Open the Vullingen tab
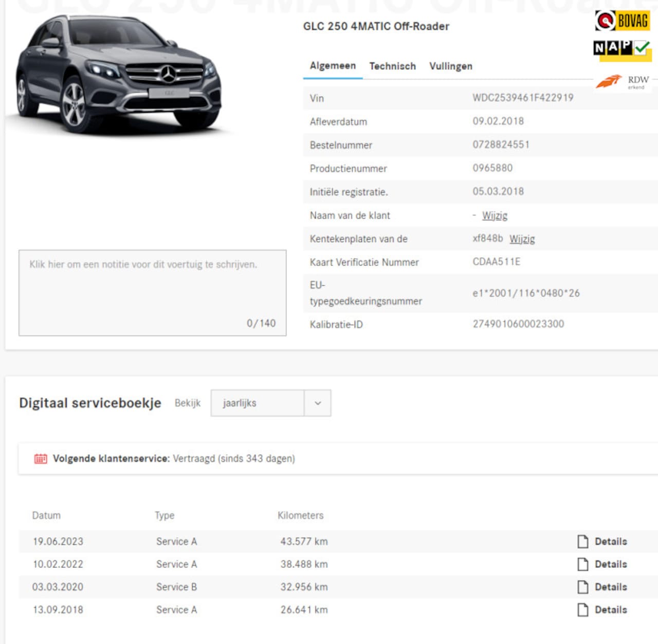The image size is (658, 644). click(x=451, y=66)
